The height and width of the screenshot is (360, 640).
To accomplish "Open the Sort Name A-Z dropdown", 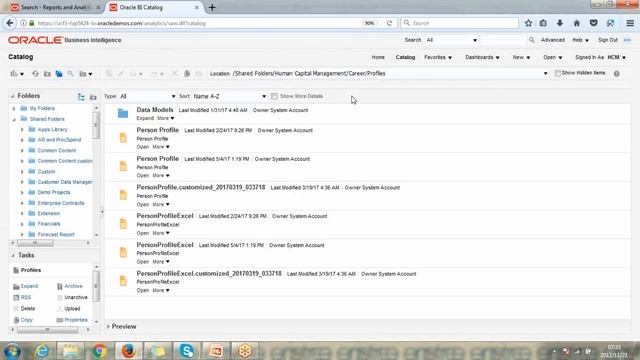I will [229, 96].
